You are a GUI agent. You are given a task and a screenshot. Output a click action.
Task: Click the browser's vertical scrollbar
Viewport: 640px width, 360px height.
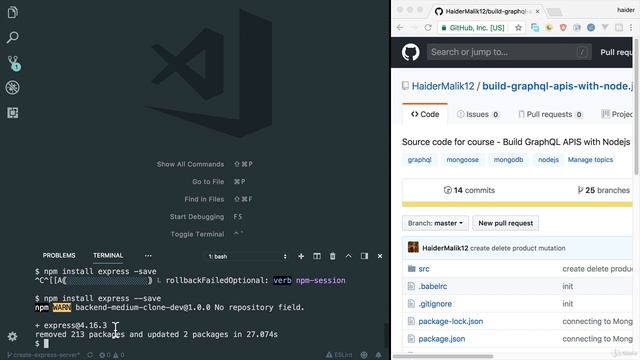tap(636, 106)
